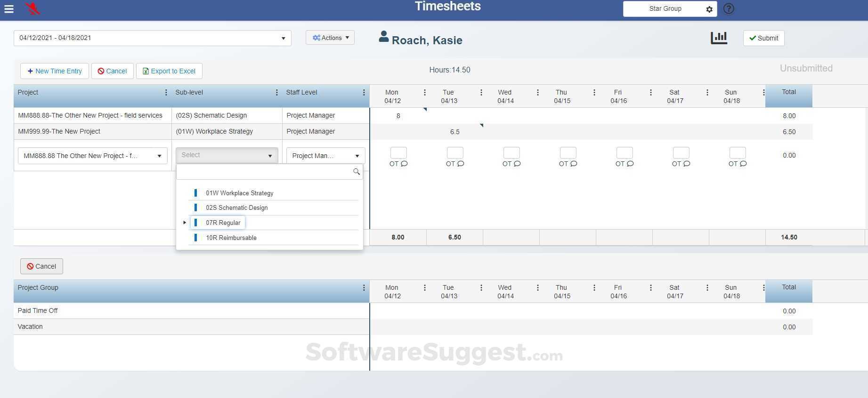
Task: Open Tue 04/13 column menu in top grid
Action: click(481, 93)
